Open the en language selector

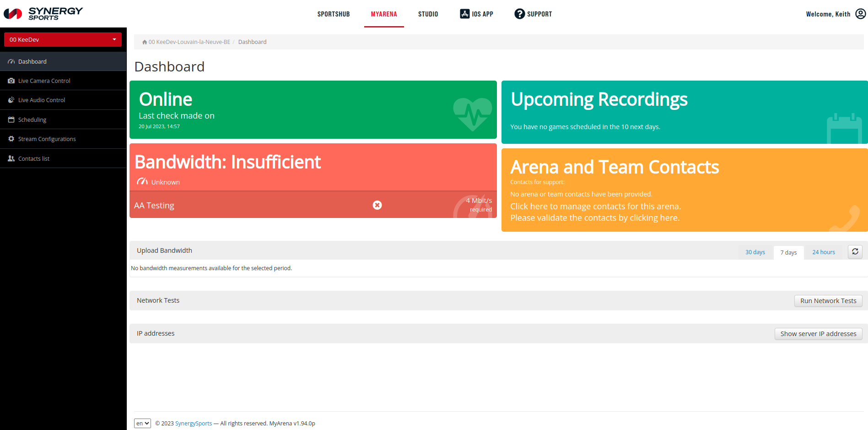(x=142, y=423)
